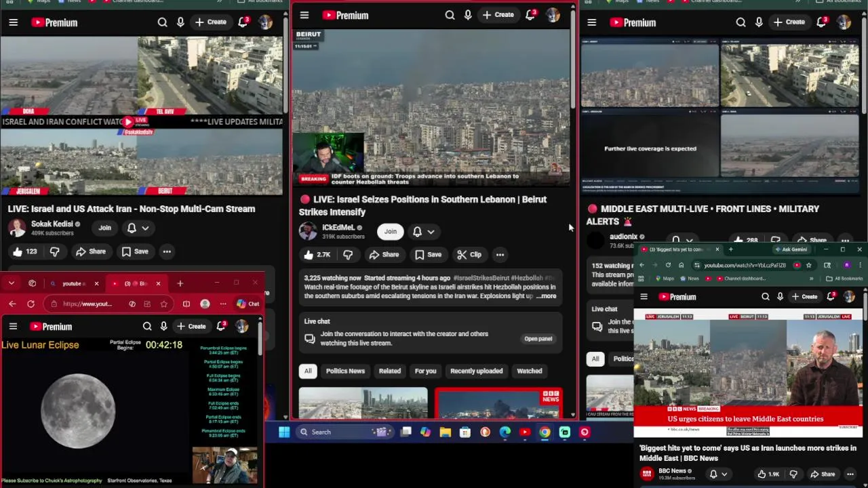Open more actions menu beside Clip button
The image size is (868, 488).
pos(500,254)
